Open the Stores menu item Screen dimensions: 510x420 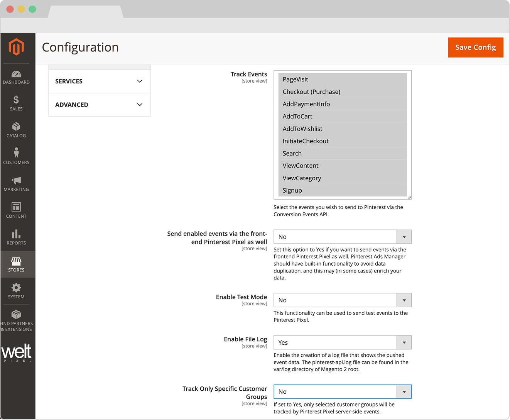(16, 264)
